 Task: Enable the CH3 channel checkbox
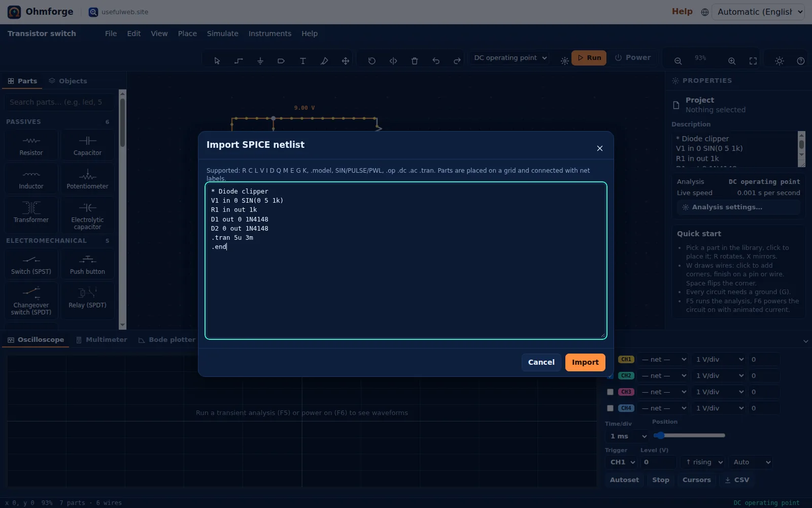coord(610,392)
